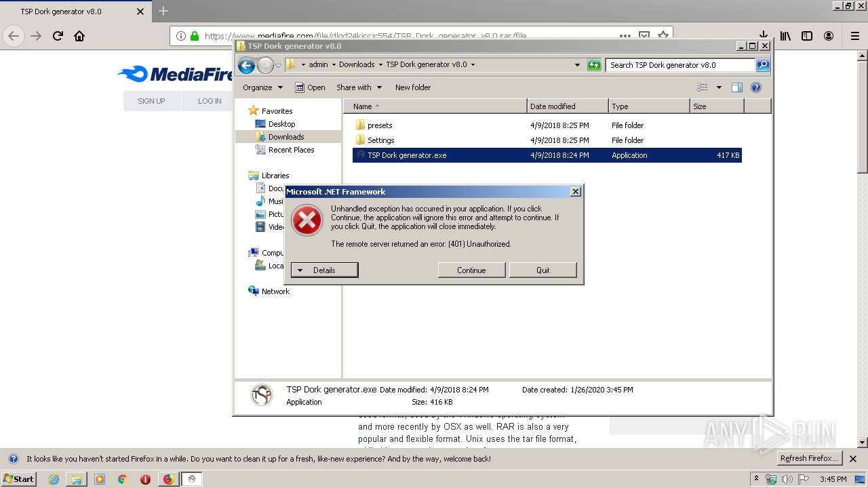
Task: Sort by Type column header
Action: tap(649, 106)
